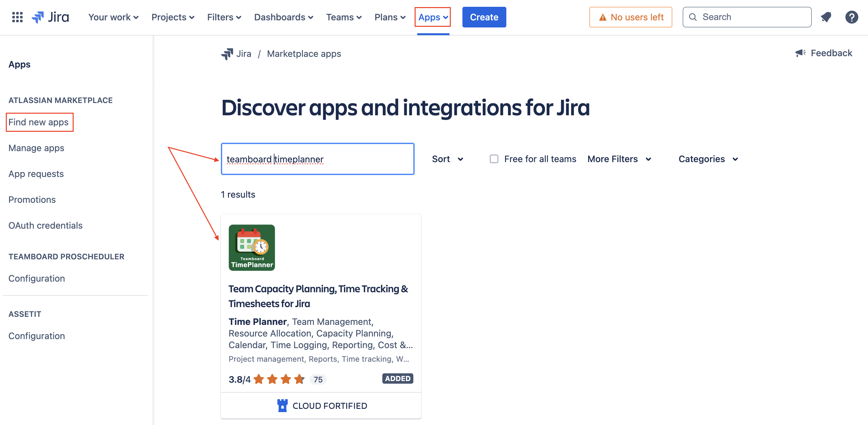This screenshot has height=425, width=868.
Task: Click the Apps sidebar heading
Action: 20,64
